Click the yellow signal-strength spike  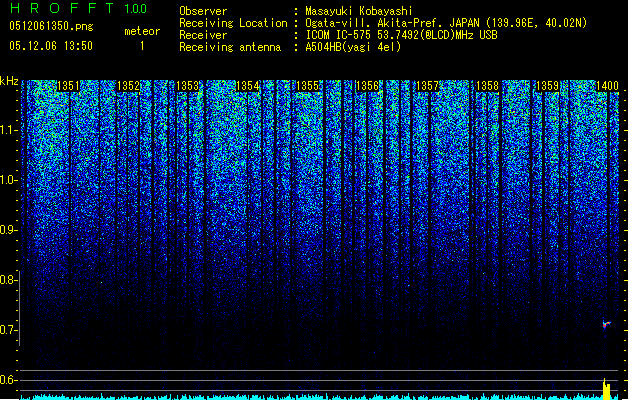(x=607, y=389)
